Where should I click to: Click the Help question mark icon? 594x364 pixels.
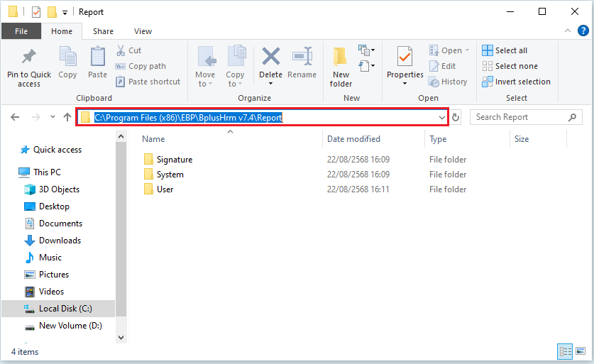pyautogui.click(x=583, y=31)
